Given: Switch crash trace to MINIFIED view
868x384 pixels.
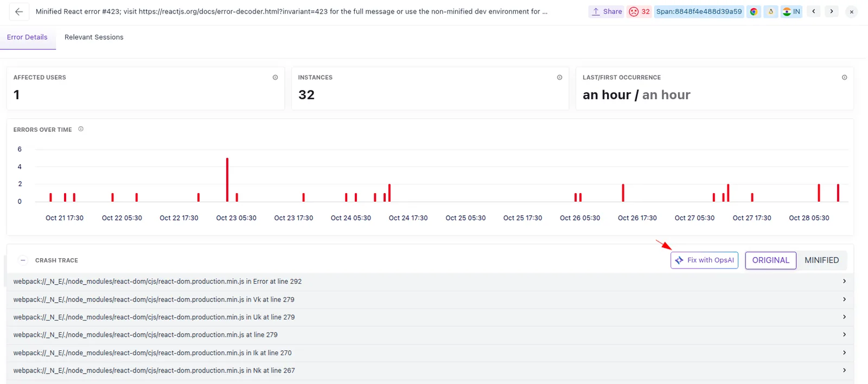Looking at the screenshot, I should click(821, 260).
